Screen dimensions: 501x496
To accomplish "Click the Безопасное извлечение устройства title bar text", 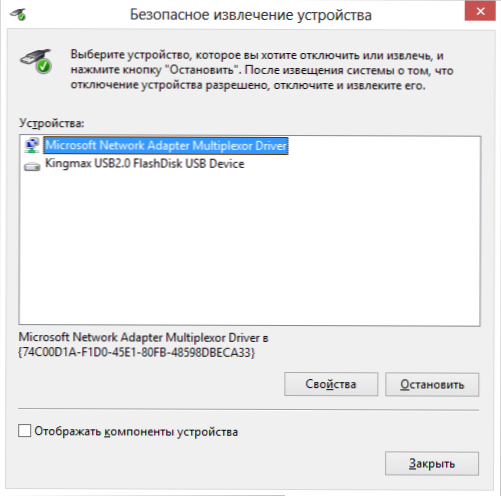I will point(251,15).
